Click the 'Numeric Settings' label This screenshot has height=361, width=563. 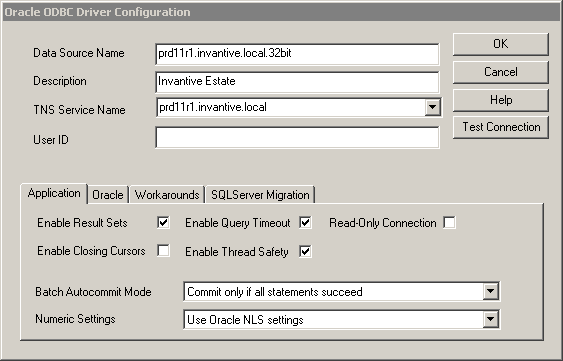(75, 319)
